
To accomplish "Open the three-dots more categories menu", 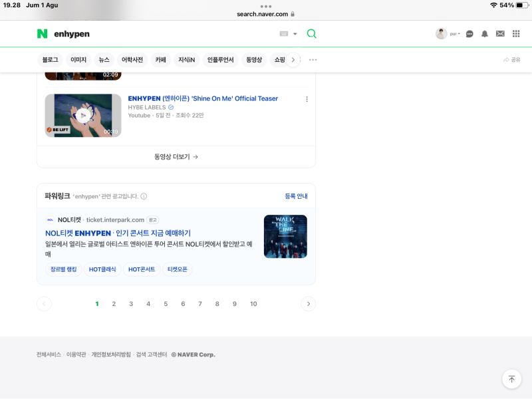I will coord(313,60).
